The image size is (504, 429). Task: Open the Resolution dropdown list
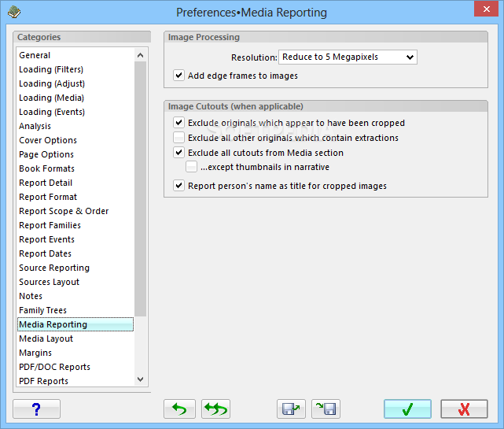pyautogui.click(x=348, y=57)
